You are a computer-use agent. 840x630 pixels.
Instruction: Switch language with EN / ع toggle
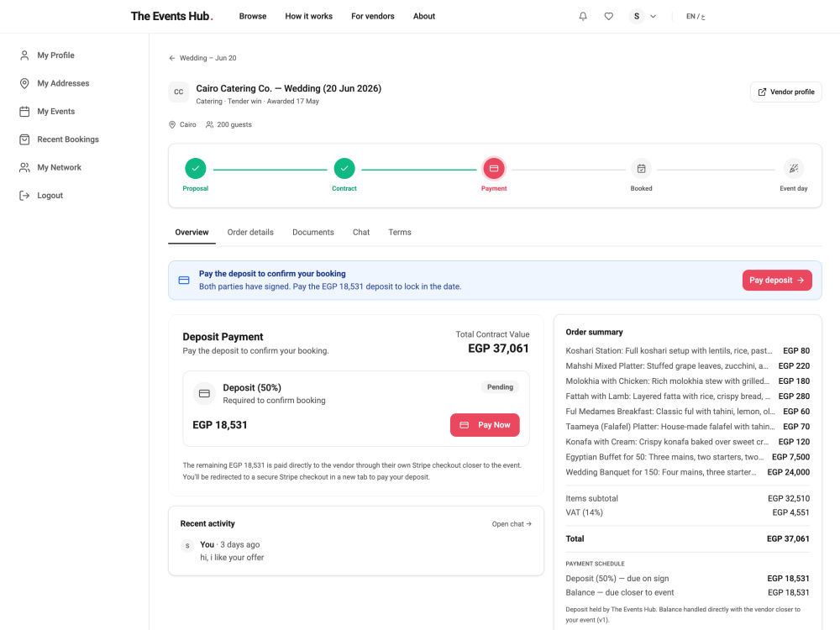(696, 16)
